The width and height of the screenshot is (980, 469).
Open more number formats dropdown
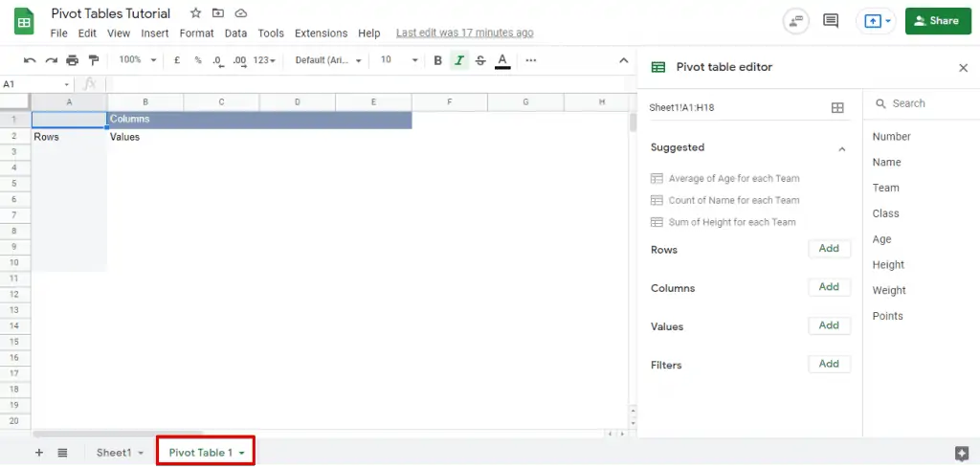[x=264, y=60]
